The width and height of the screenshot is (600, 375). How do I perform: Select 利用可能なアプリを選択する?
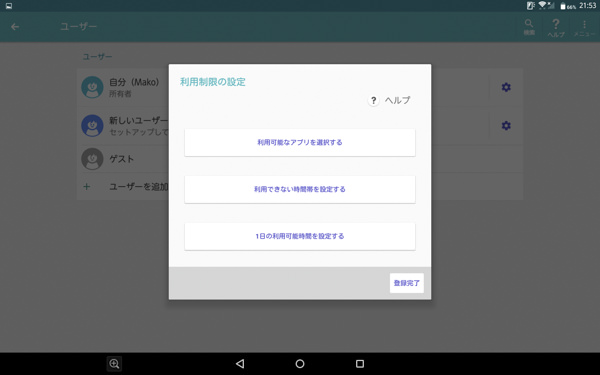point(300,142)
